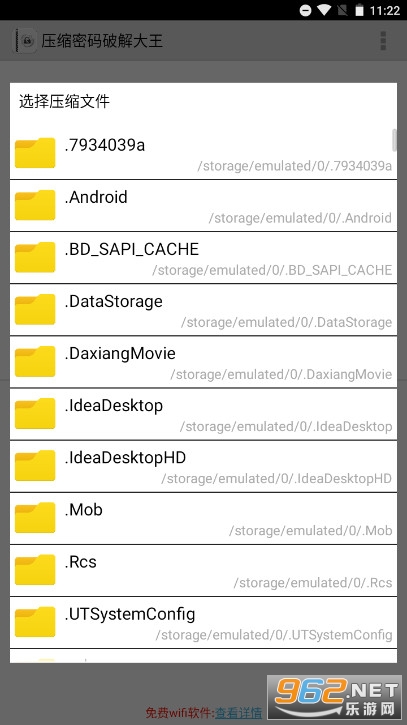Tap the battery icon in status bar

click(359, 10)
